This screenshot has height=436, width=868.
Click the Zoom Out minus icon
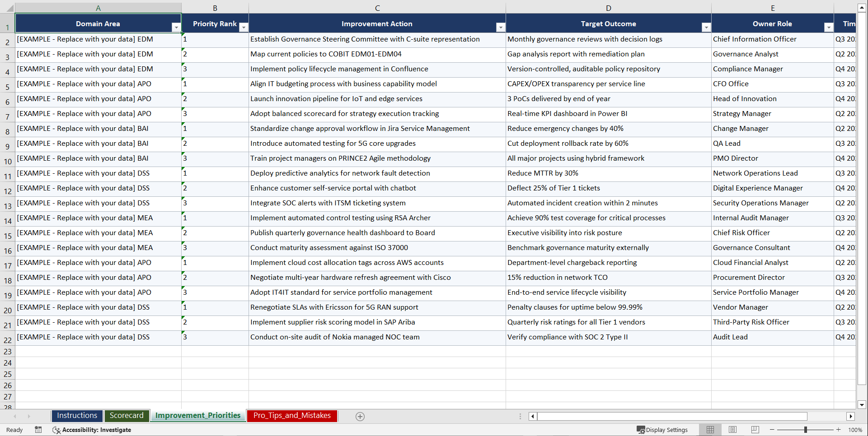(x=772, y=430)
